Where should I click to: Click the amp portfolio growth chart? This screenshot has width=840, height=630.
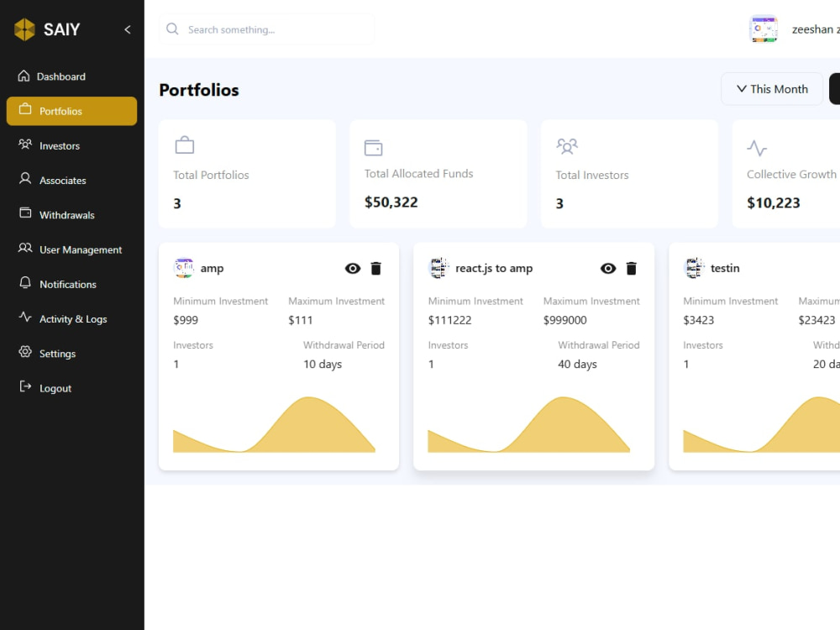[275, 425]
